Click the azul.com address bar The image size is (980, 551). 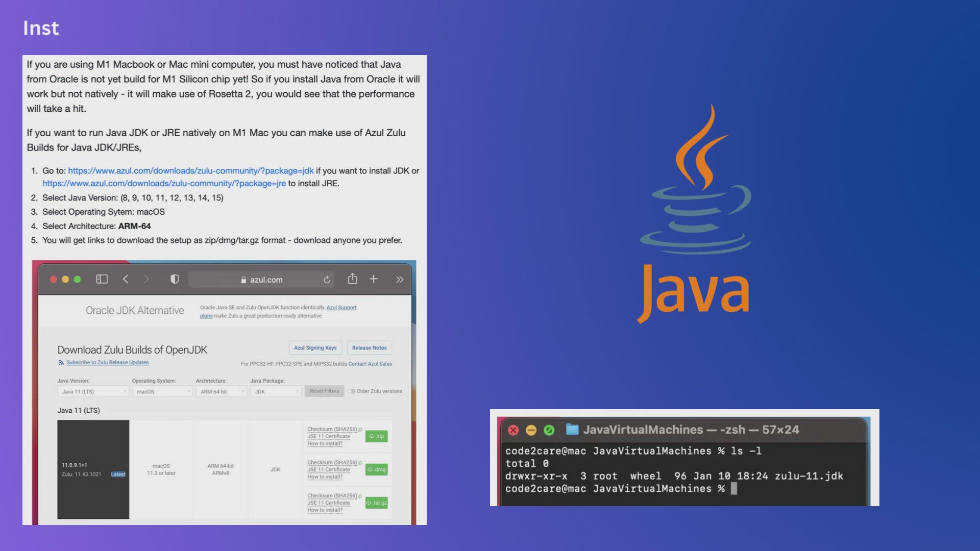pos(261,280)
